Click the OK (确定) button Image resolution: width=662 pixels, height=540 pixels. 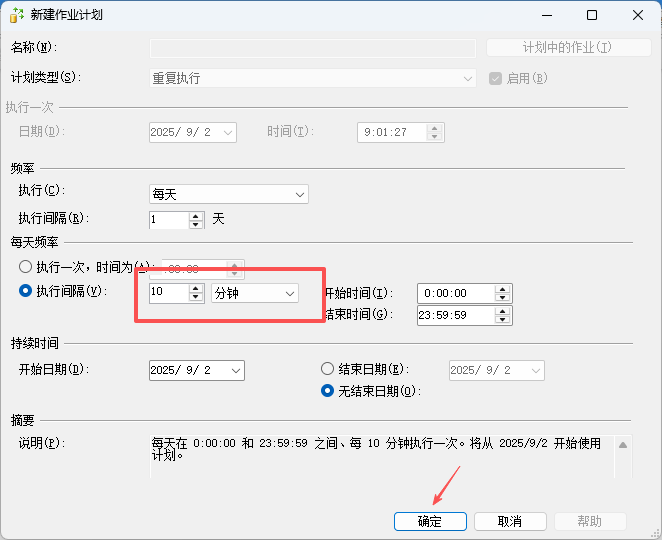429,521
